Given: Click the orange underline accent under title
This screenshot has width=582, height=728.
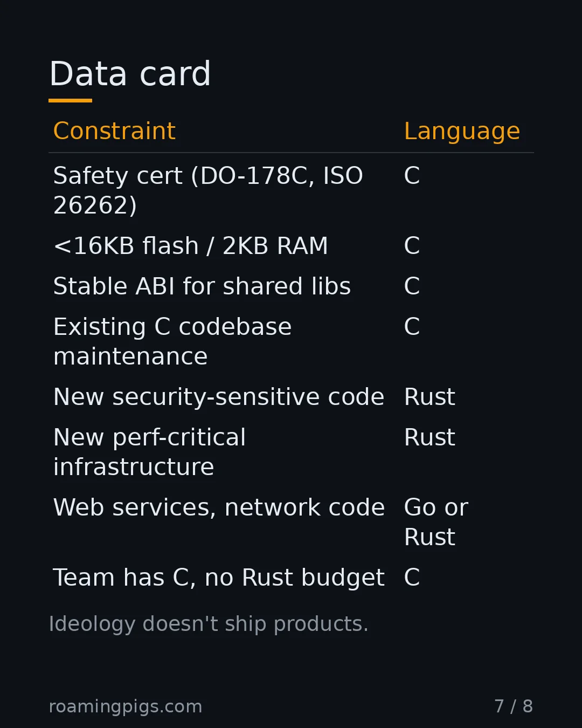Looking at the screenshot, I should [70, 100].
